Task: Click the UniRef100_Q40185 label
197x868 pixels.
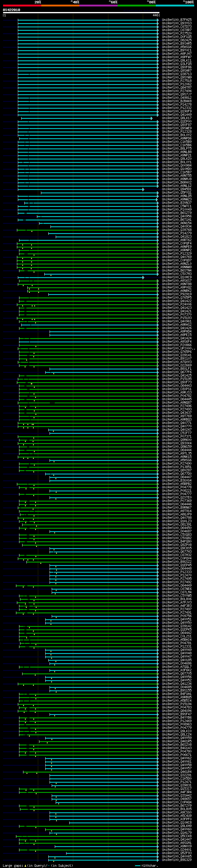Action: tap(176, 660)
